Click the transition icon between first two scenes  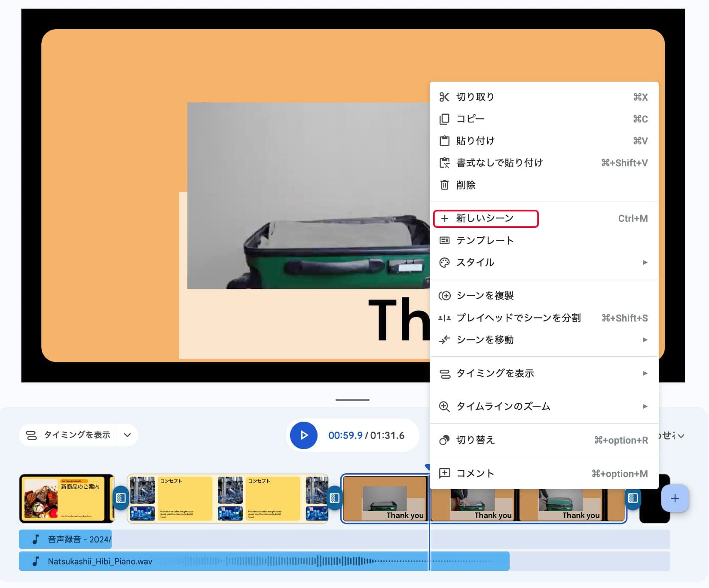pyautogui.click(x=121, y=498)
